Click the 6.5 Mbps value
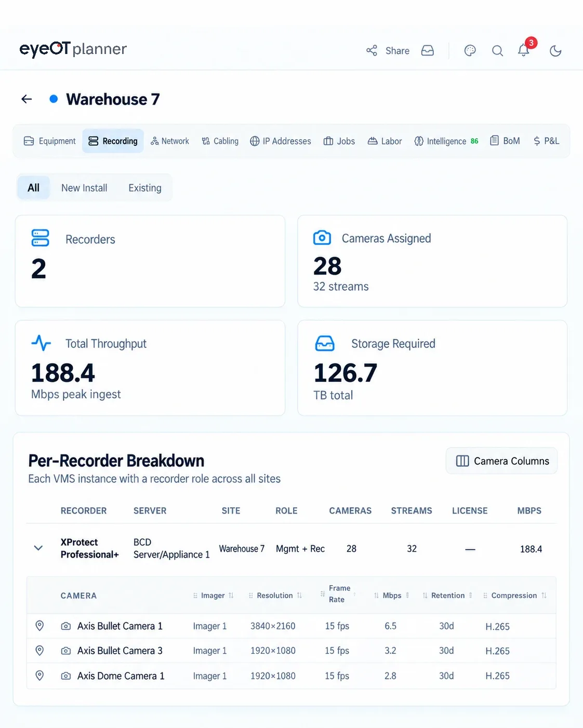Image resolution: width=583 pixels, height=728 pixels. [x=390, y=626]
